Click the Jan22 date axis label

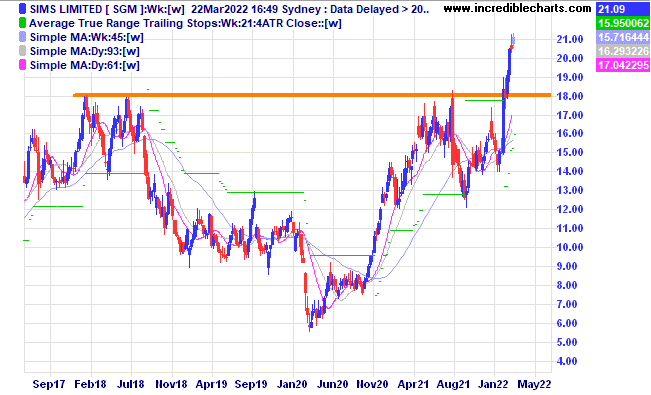click(x=494, y=384)
